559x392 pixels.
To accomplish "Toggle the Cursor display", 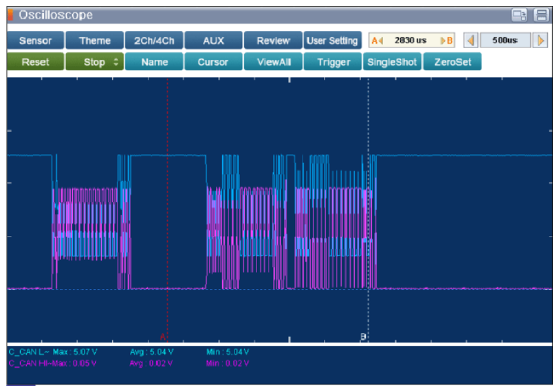I will tap(212, 62).
